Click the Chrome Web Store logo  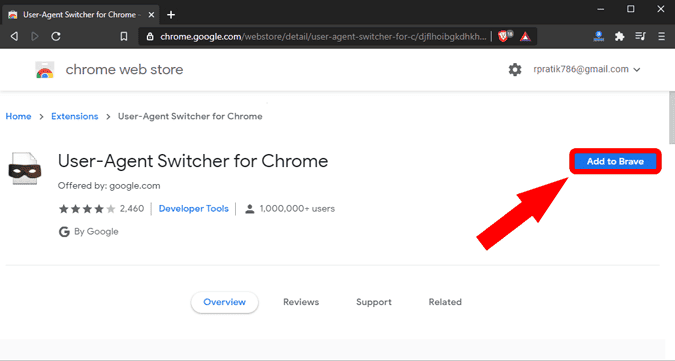pos(45,70)
